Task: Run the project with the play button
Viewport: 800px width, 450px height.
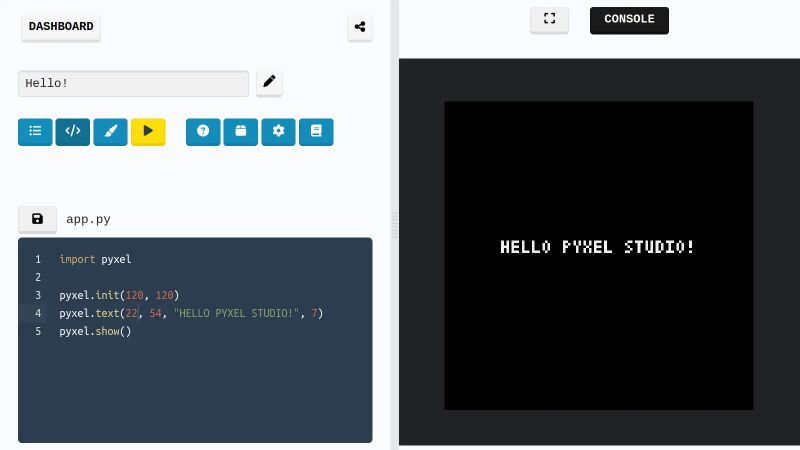Action: 148,132
